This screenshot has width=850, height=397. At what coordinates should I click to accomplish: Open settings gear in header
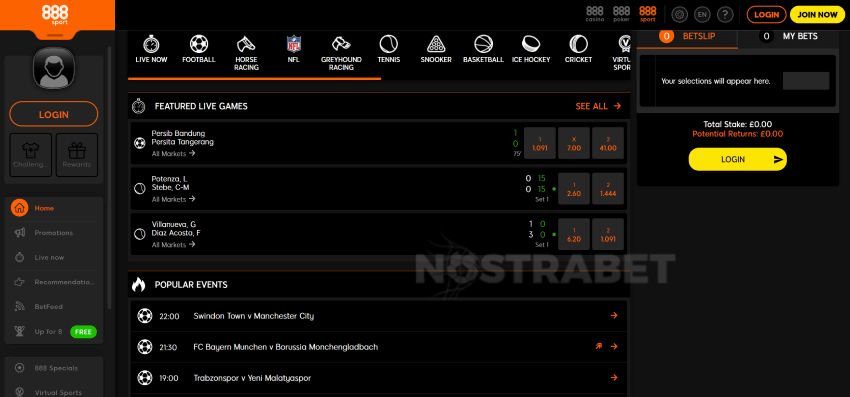(x=680, y=15)
